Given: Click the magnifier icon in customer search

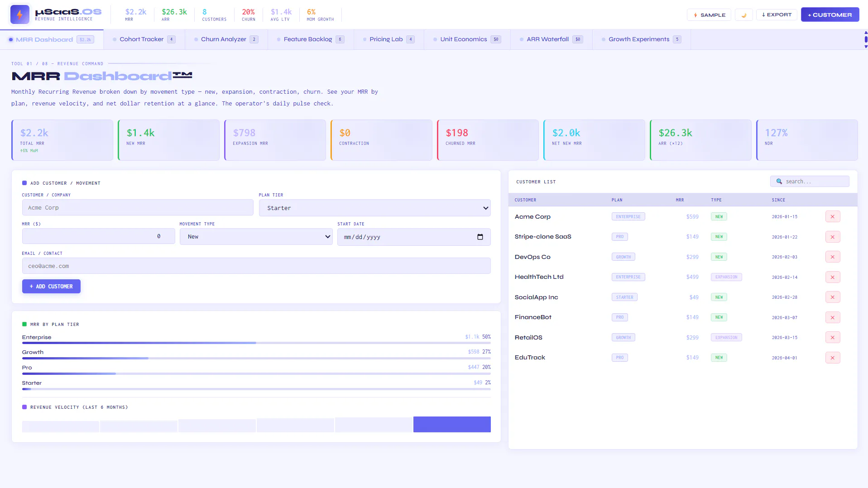Looking at the screenshot, I should point(779,182).
